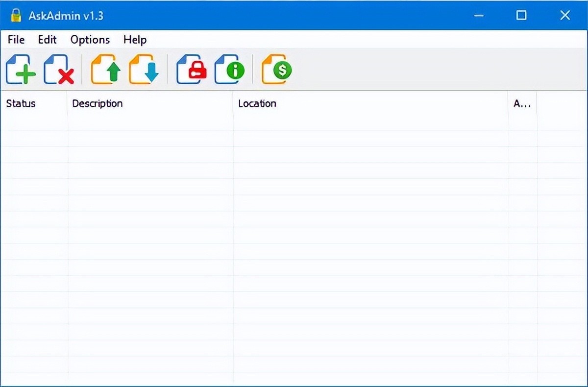Click the AskAdmin padlock icon in title bar
The image size is (588, 387).
(16, 15)
